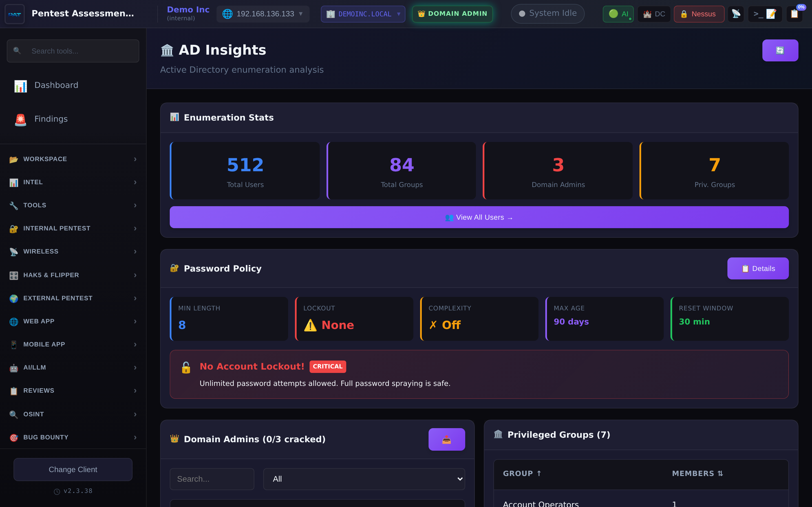This screenshot has height=507, width=812.
Task: Open the terminal notes editor icon
Action: [x=765, y=14]
